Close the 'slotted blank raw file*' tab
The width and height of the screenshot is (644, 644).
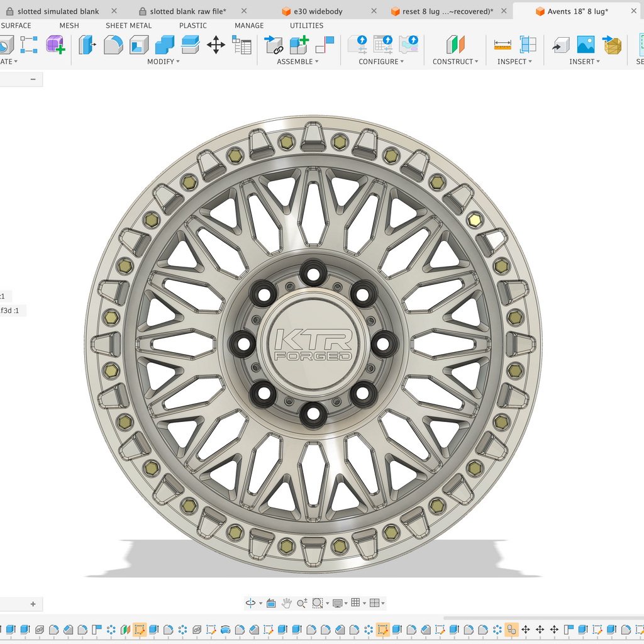(244, 11)
